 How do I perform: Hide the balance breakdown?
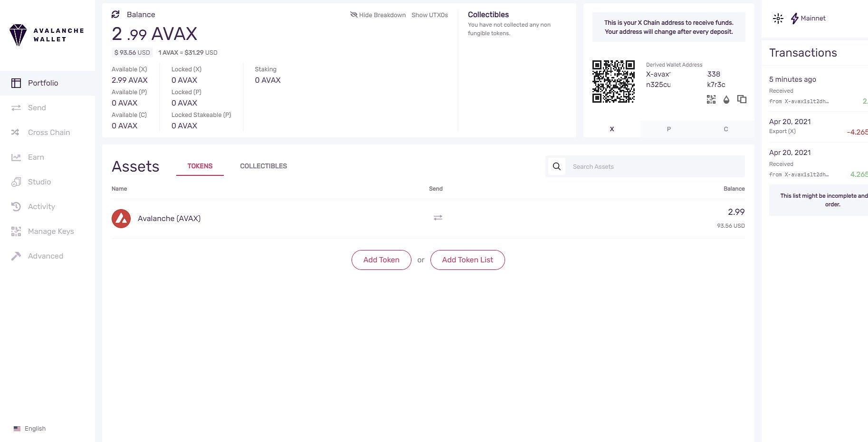(378, 15)
